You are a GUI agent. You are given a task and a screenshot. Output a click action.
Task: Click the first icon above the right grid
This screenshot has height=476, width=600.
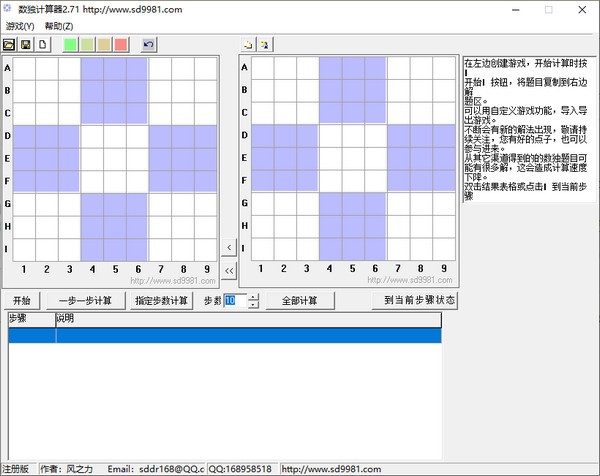[248, 45]
